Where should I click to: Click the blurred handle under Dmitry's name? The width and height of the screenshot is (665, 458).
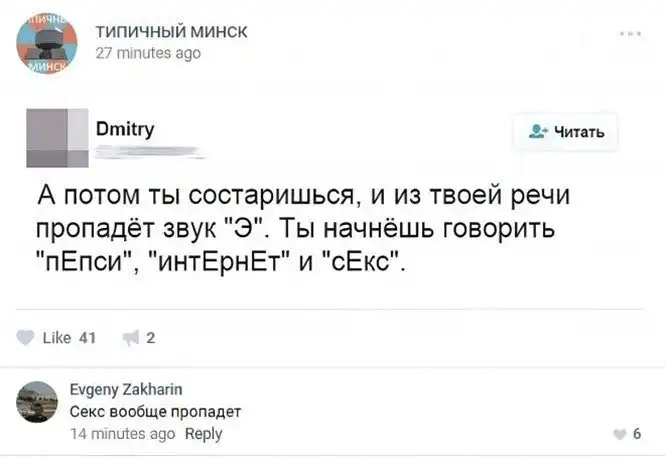(x=150, y=153)
